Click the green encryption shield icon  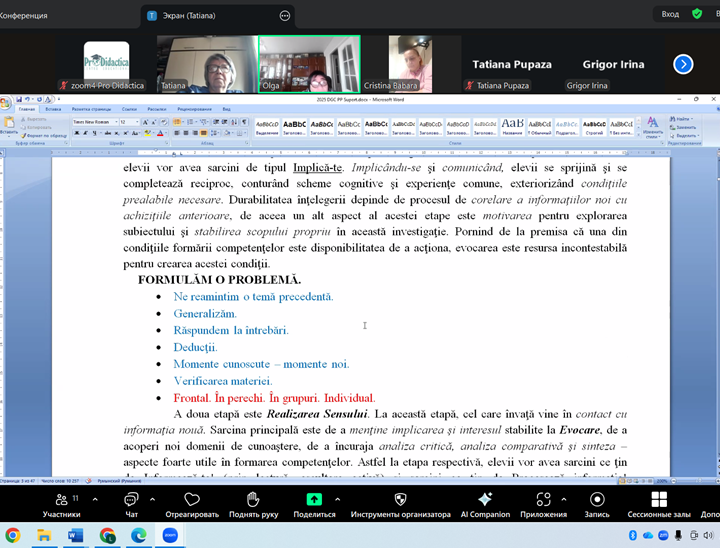697,14
